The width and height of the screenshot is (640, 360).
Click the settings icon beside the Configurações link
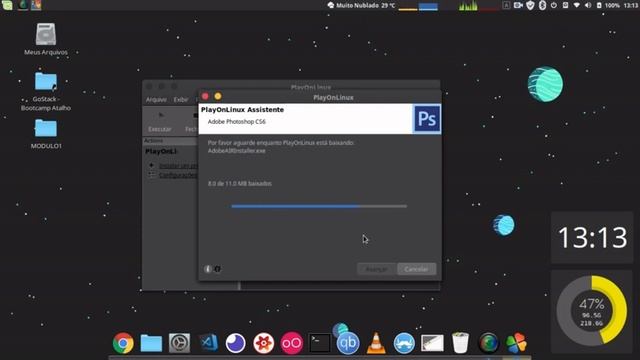[151, 175]
